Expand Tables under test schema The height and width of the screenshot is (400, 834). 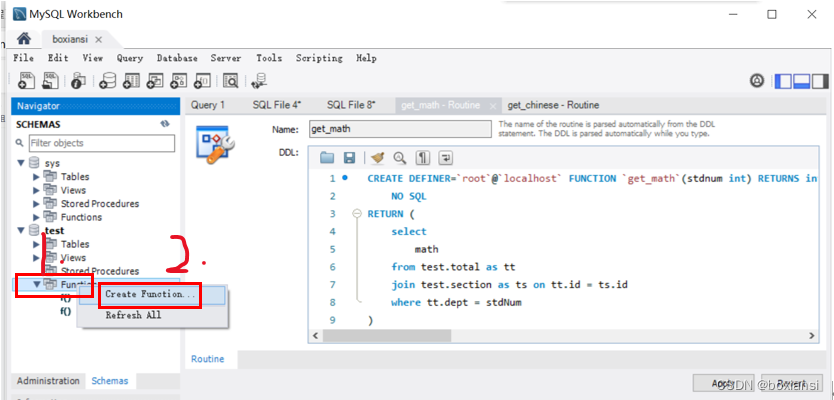[x=36, y=244]
